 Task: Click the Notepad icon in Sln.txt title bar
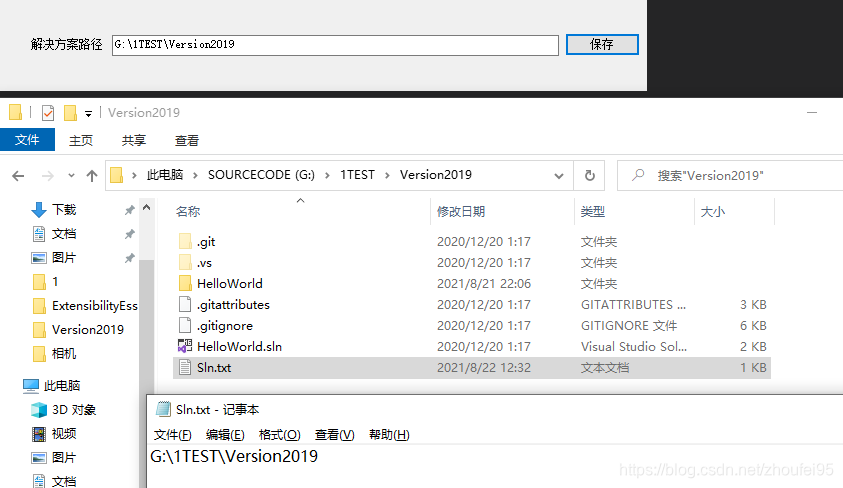click(x=163, y=409)
